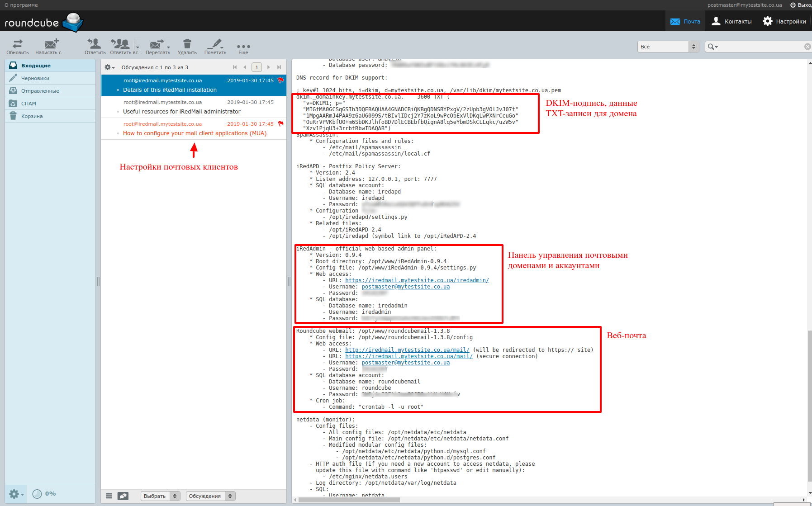Compose a new message with Написать

51,44
